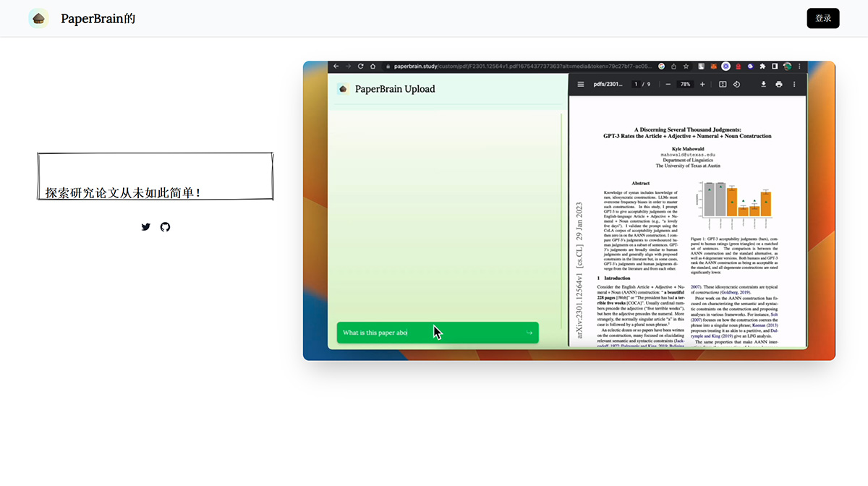Adjust the 78% zoom level control
The width and height of the screenshot is (868, 486).
point(684,84)
